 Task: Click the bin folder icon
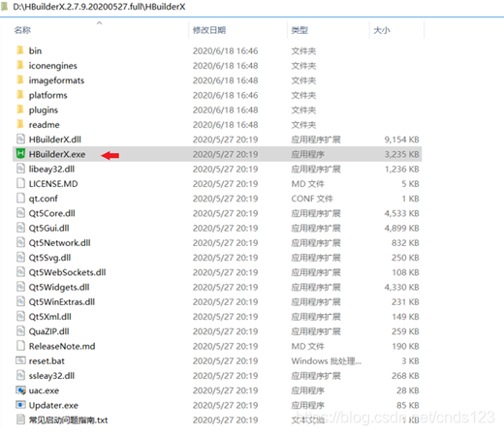pos(20,50)
